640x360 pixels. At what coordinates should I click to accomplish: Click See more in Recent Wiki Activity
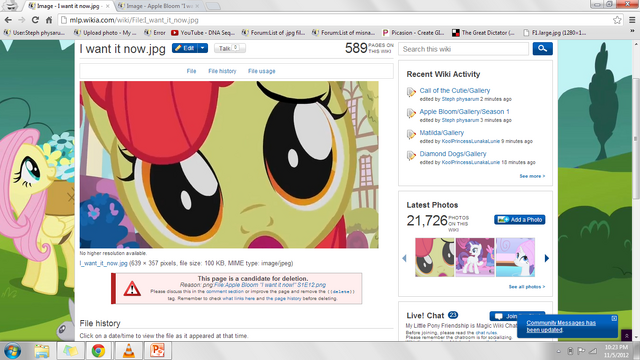click(x=532, y=176)
